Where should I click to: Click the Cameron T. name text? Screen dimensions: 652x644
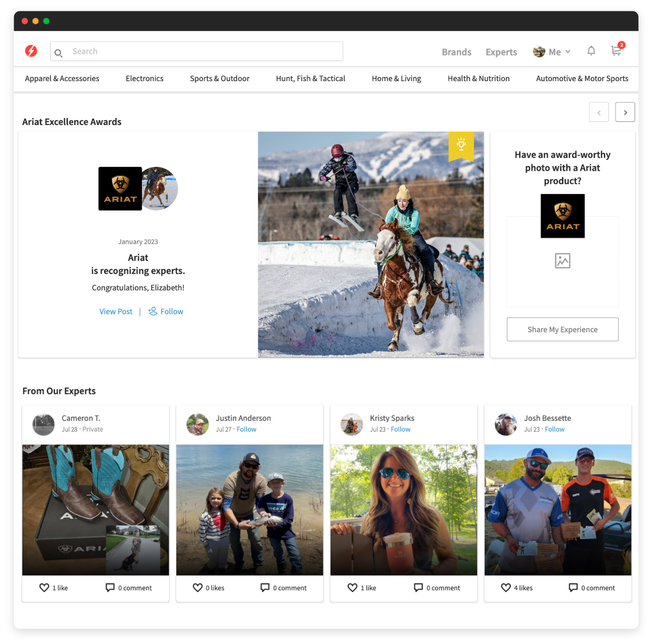(x=81, y=418)
